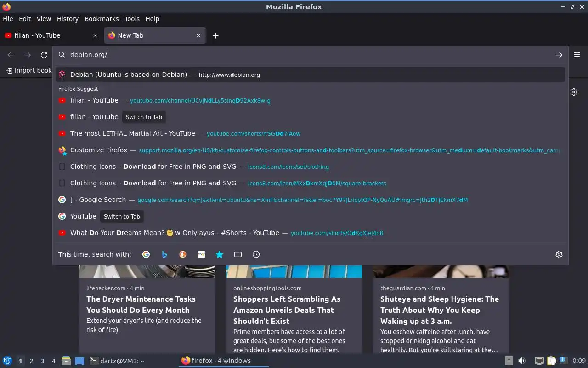The image size is (588, 368).
Task: Open file manager icon in taskbar
Action: coord(66,361)
